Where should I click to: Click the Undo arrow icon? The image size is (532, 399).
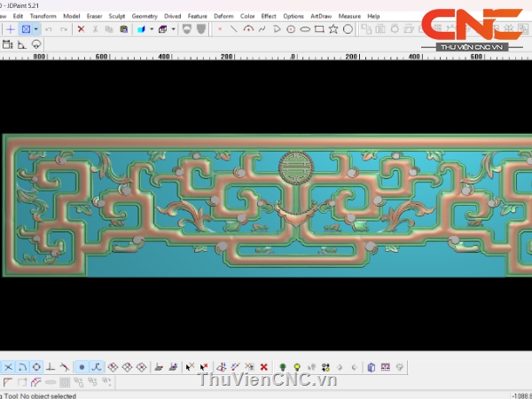(49, 29)
